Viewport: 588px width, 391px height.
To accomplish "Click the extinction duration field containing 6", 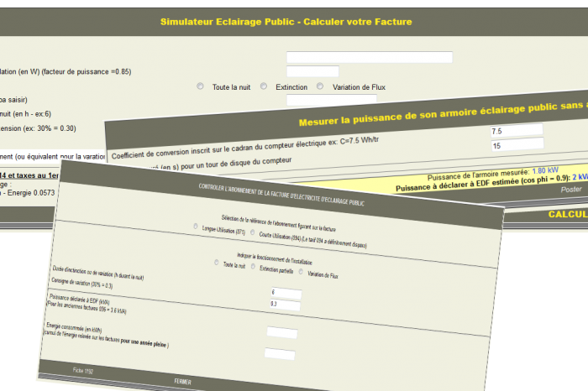I will 286,294.
